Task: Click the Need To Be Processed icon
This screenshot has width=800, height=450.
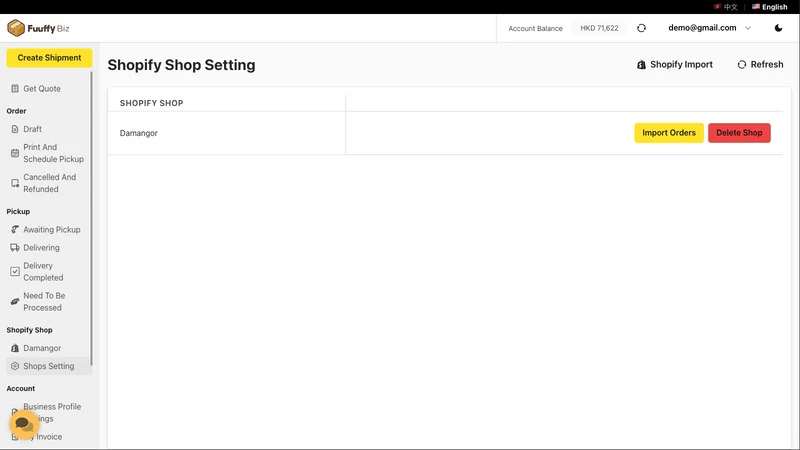Action: 15,302
